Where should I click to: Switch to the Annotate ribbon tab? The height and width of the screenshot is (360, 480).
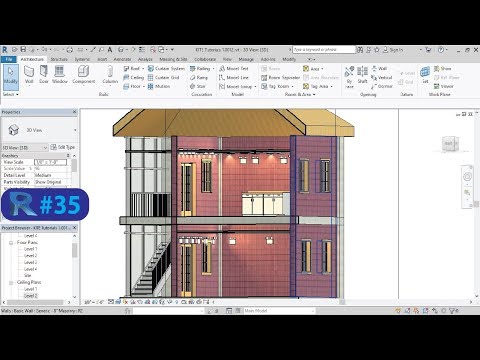click(122, 59)
